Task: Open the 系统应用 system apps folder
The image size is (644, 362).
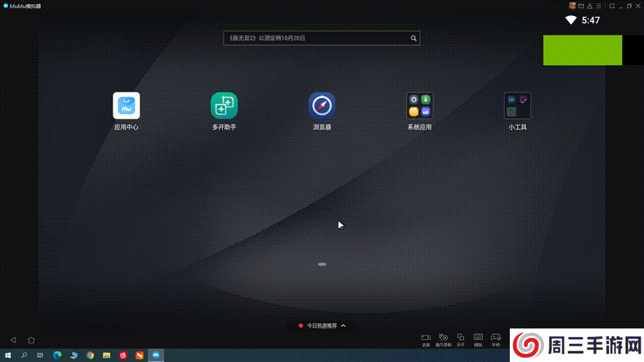Action: pos(420,106)
